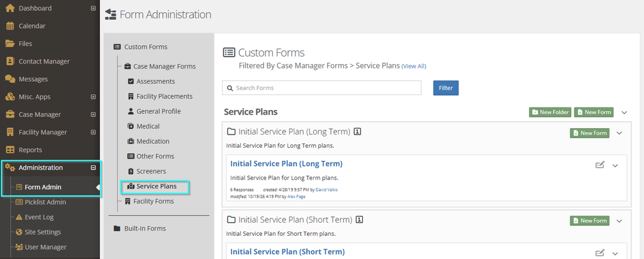644x259 pixels.
Task: Click the blue Filter button
Action: click(446, 88)
